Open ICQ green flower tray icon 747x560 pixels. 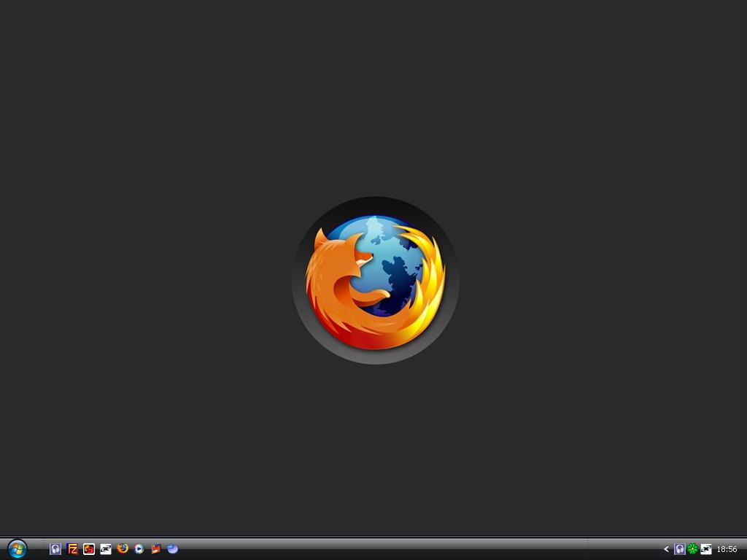[693, 549]
